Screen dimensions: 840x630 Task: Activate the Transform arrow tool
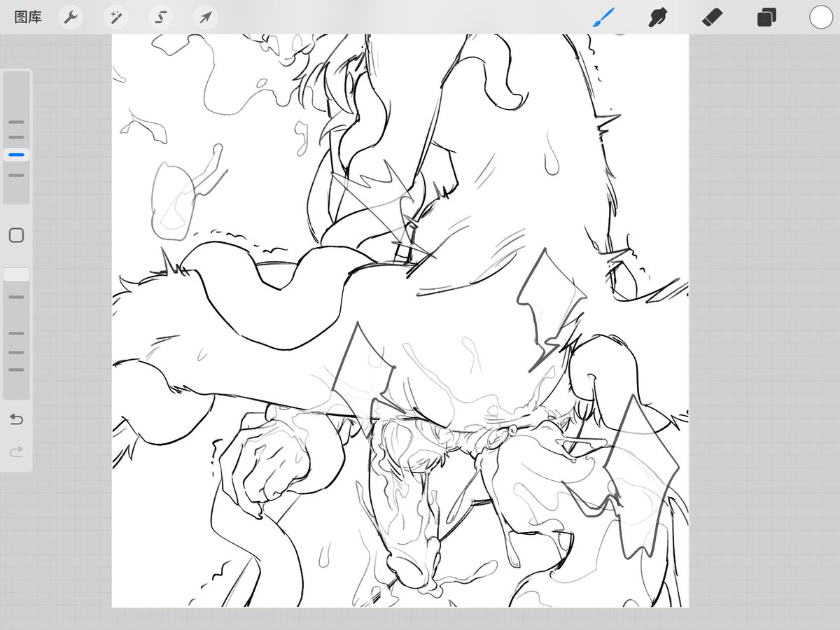click(x=206, y=17)
